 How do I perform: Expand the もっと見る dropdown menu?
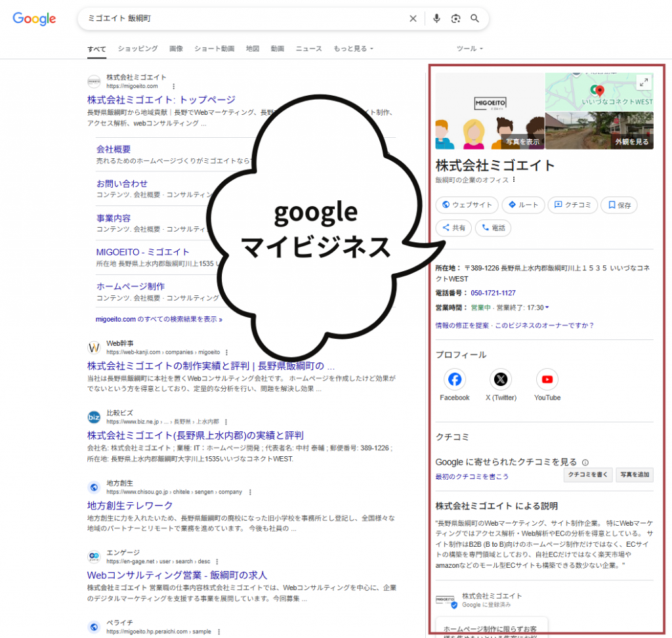pyautogui.click(x=353, y=49)
